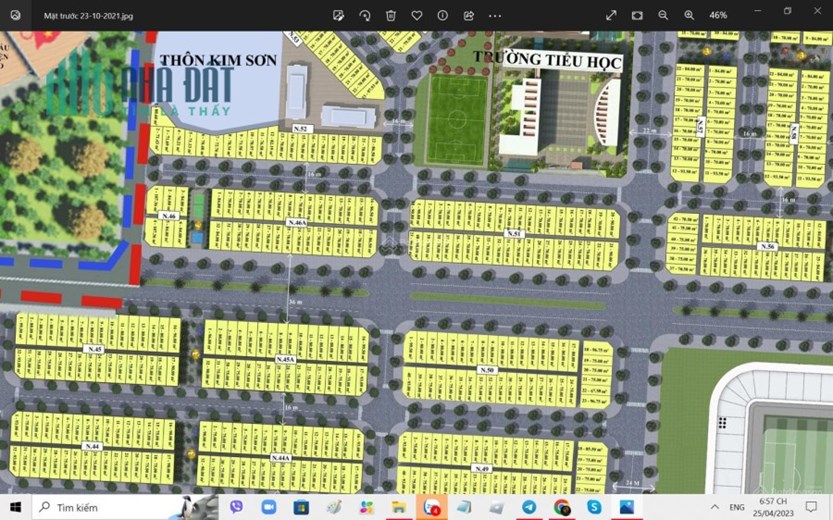833x520 pixels.
Task: Click the fit-to-window slideshow icon
Action: 637,15
